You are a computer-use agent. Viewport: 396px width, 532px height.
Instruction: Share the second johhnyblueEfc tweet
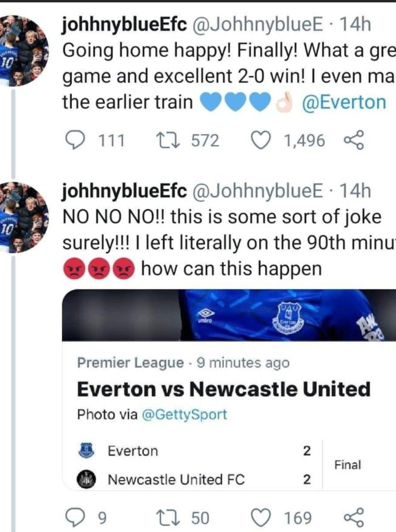tap(354, 517)
